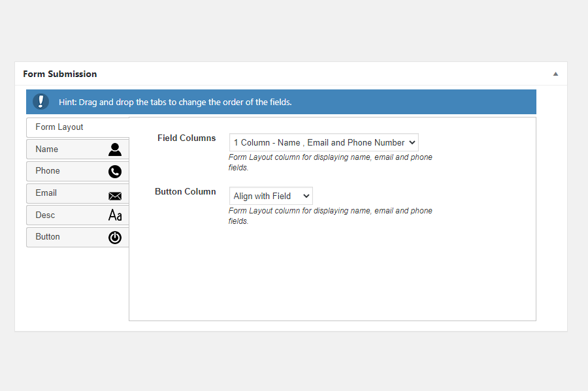Click the phone handset icon
Image resolution: width=588 pixels, height=391 pixels.
115,172
